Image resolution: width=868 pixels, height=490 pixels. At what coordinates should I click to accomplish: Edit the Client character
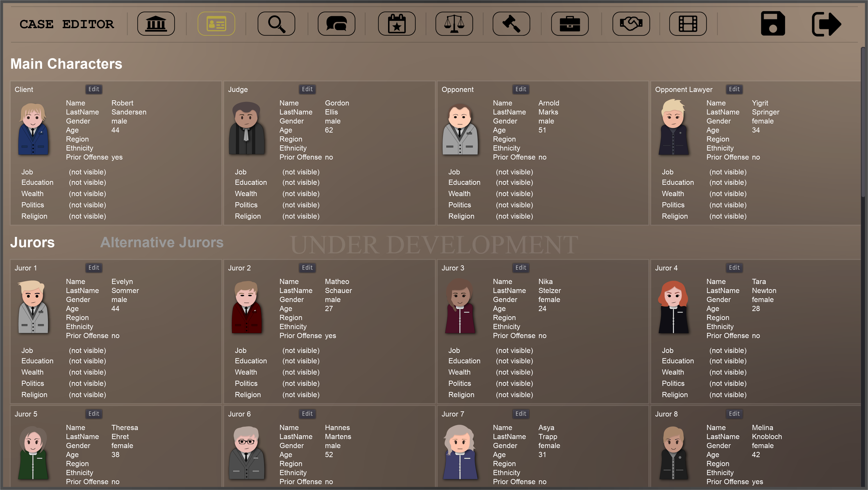point(94,89)
